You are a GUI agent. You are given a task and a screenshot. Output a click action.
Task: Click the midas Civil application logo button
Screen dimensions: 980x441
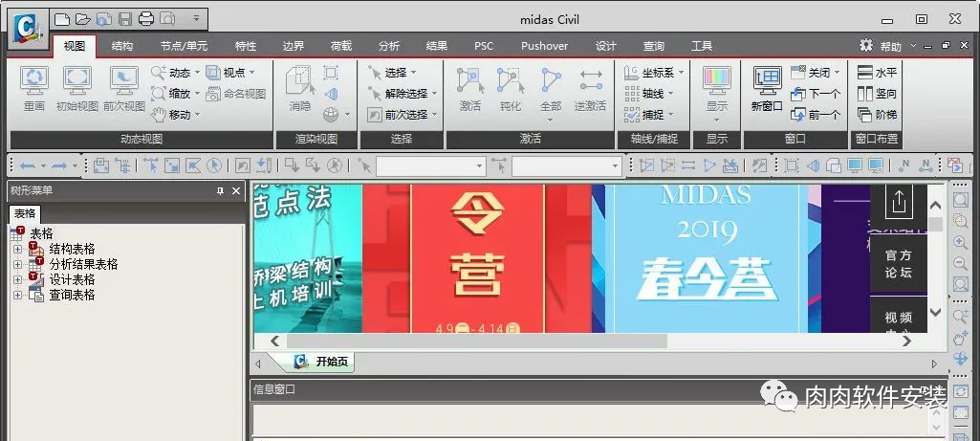tap(28, 29)
